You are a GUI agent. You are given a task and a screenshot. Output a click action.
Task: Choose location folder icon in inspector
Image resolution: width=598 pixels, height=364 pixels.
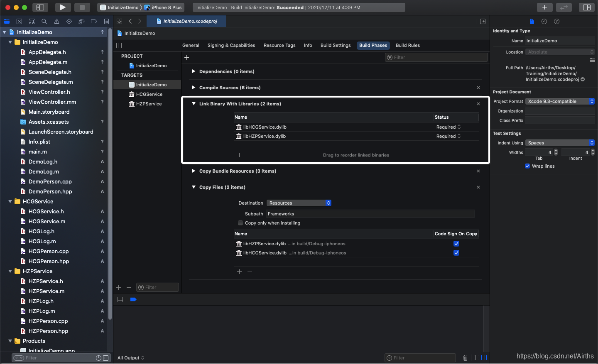pyautogui.click(x=592, y=60)
